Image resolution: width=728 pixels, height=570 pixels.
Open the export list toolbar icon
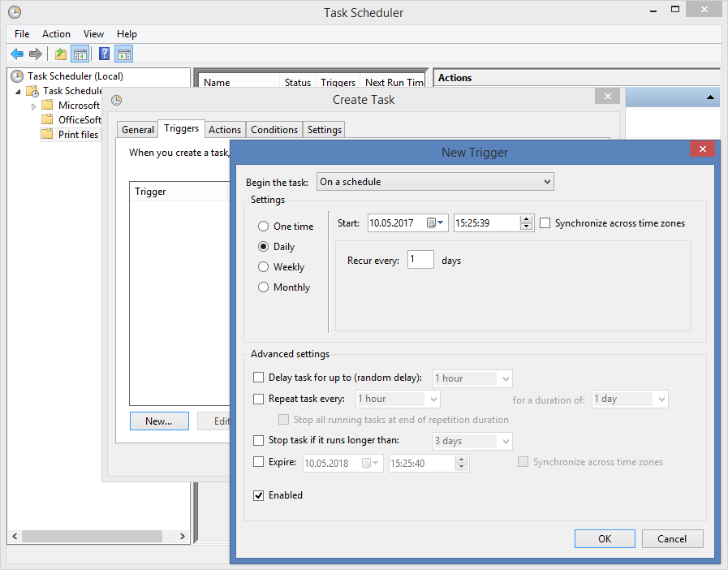click(x=60, y=54)
